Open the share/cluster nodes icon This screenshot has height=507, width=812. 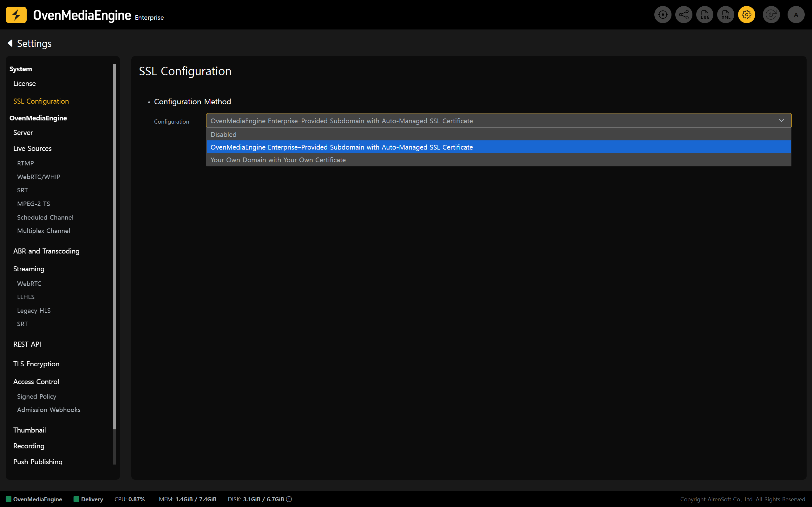pyautogui.click(x=684, y=15)
